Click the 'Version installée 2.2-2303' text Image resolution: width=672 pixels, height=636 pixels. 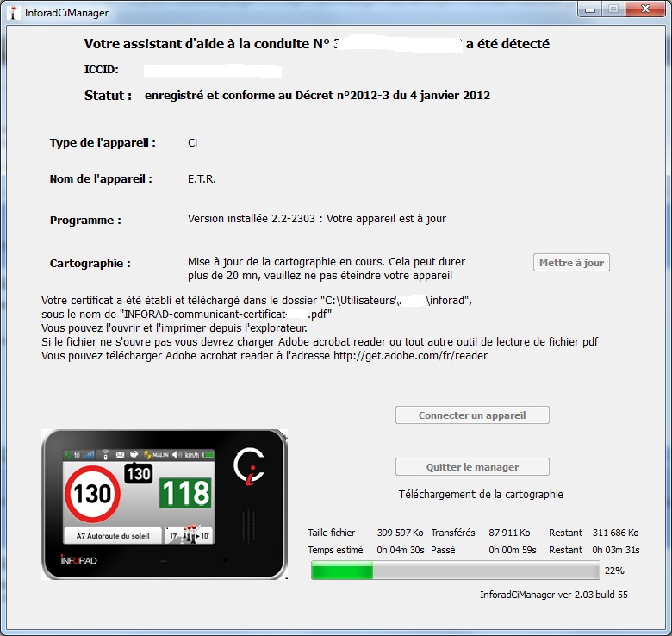click(x=252, y=219)
